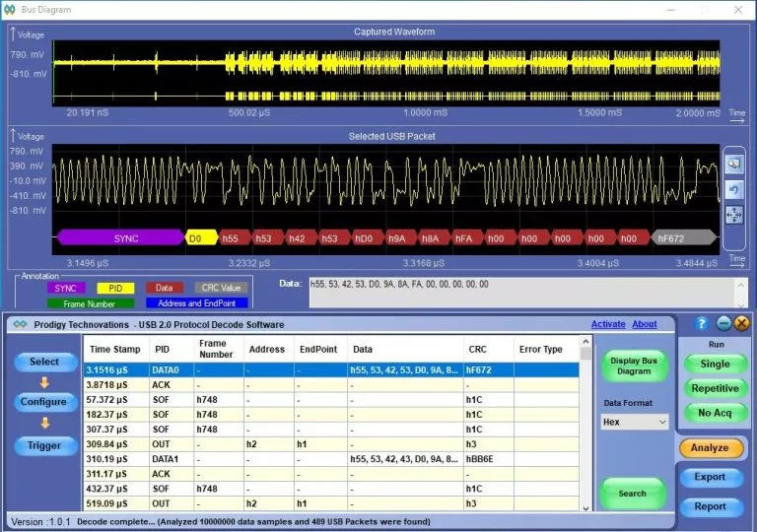Start a Single run acquisition
The height and width of the screenshot is (532, 757).
[715, 364]
